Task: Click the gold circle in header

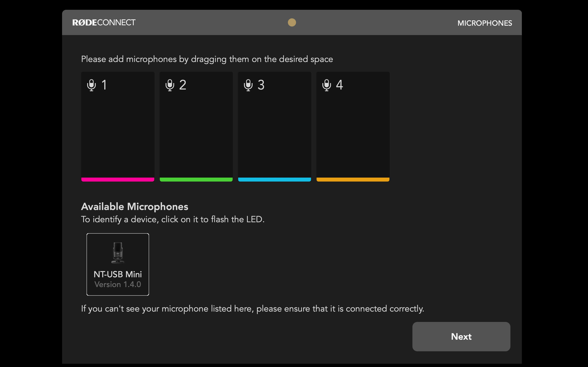Action: 292,23
